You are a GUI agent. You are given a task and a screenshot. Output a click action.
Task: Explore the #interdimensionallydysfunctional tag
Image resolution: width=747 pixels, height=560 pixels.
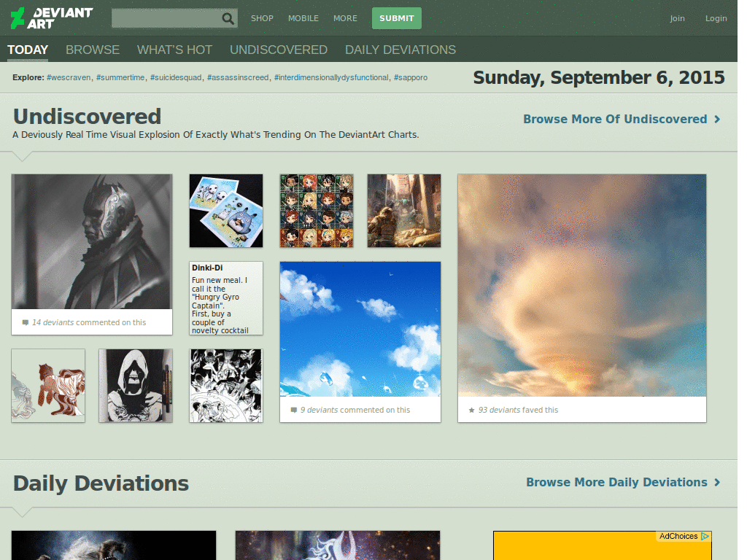(x=331, y=77)
